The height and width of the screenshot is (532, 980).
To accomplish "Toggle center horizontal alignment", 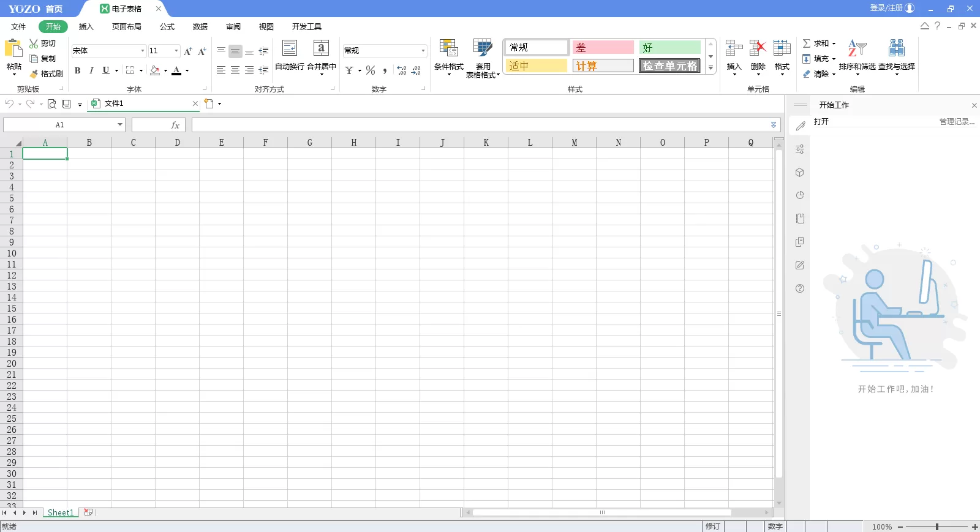I will tap(235, 70).
